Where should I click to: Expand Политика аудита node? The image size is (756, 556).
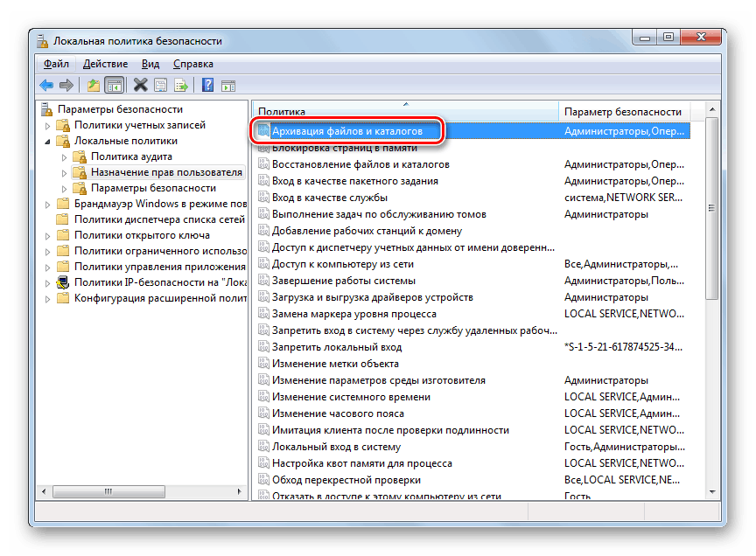[64, 157]
